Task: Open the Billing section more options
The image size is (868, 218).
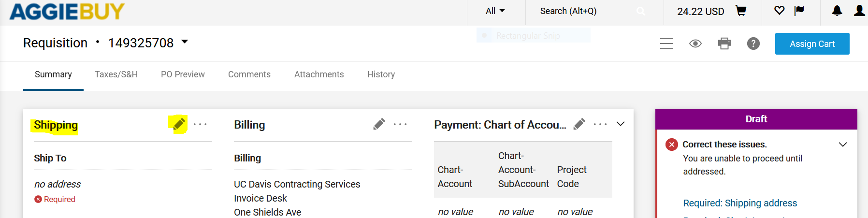Action: [x=400, y=124]
